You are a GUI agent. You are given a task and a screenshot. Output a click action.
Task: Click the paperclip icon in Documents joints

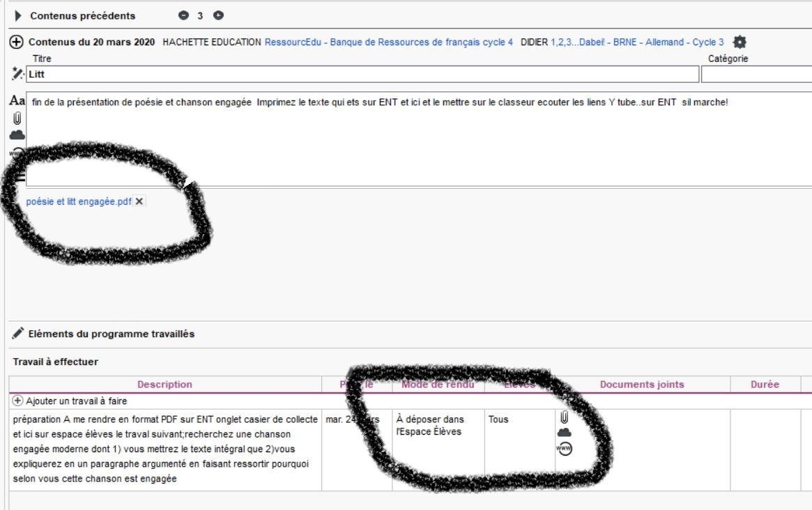pos(564,418)
